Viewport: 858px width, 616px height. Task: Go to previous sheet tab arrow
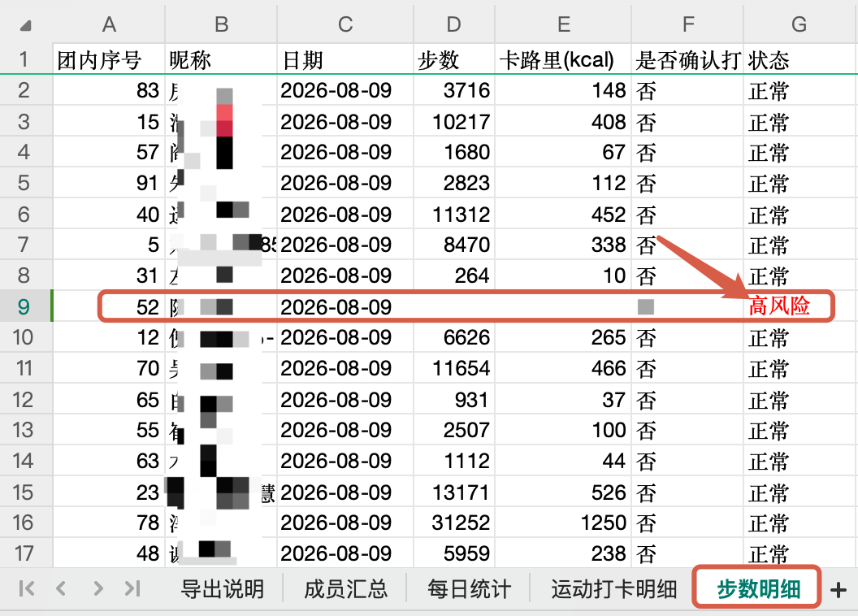[x=61, y=588]
